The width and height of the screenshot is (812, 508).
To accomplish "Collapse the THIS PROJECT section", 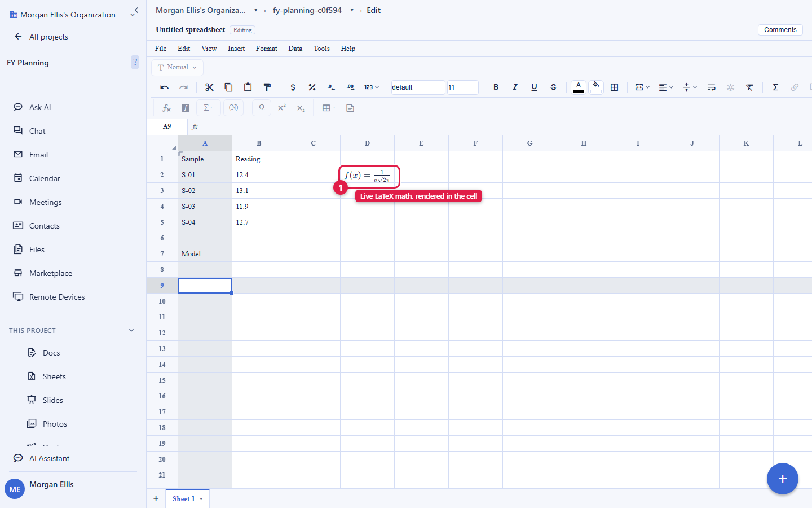I will (x=131, y=330).
